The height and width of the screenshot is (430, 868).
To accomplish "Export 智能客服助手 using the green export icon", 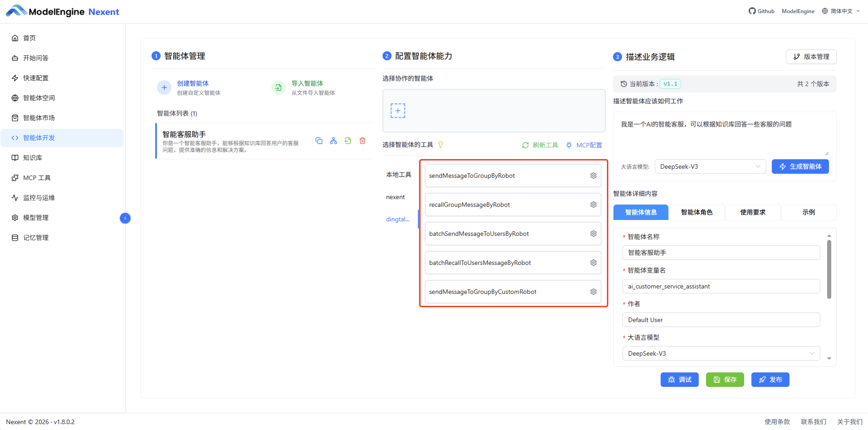I will [348, 141].
